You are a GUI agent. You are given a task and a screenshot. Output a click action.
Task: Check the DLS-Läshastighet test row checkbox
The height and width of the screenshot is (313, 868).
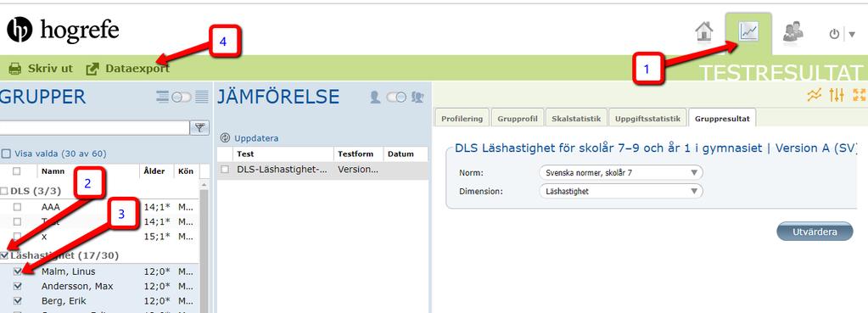[225, 170]
